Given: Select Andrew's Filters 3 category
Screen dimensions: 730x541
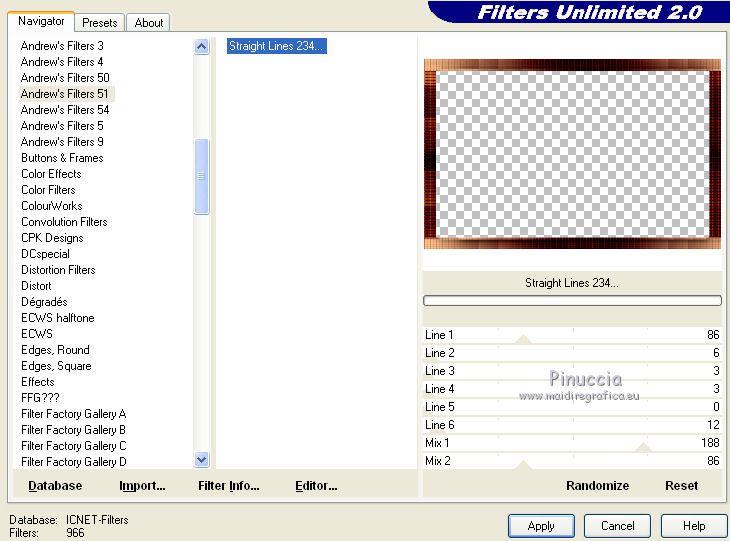Looking at the screenshot, I should [x=62, y=46].
